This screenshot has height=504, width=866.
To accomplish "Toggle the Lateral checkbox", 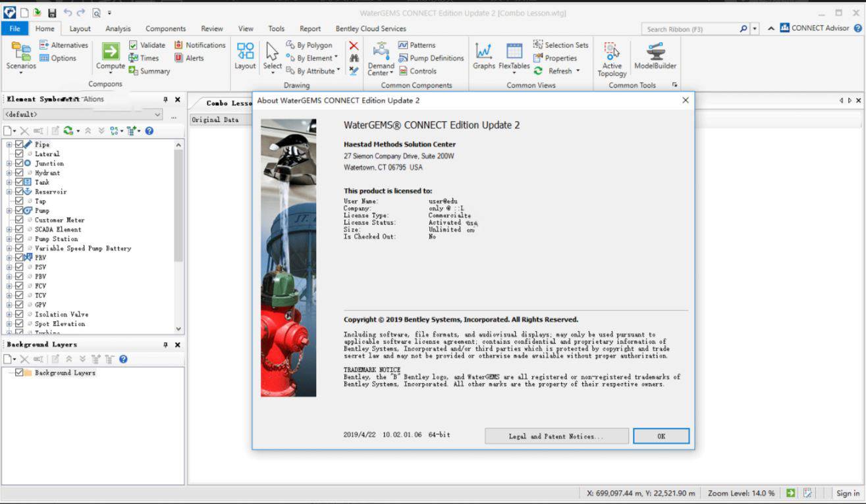I will pos(19,154).
